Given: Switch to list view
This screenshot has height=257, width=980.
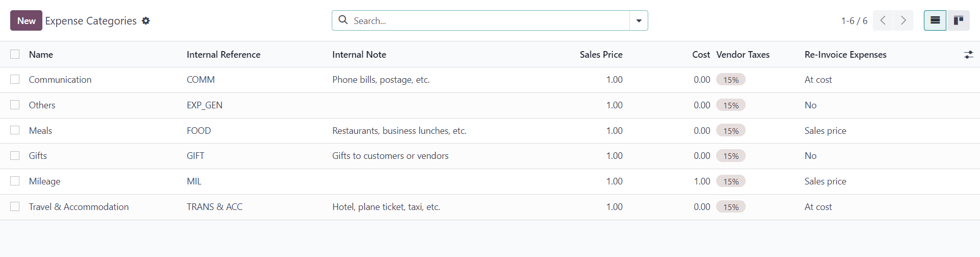Looking at the screenshot, I should (935, 20).
